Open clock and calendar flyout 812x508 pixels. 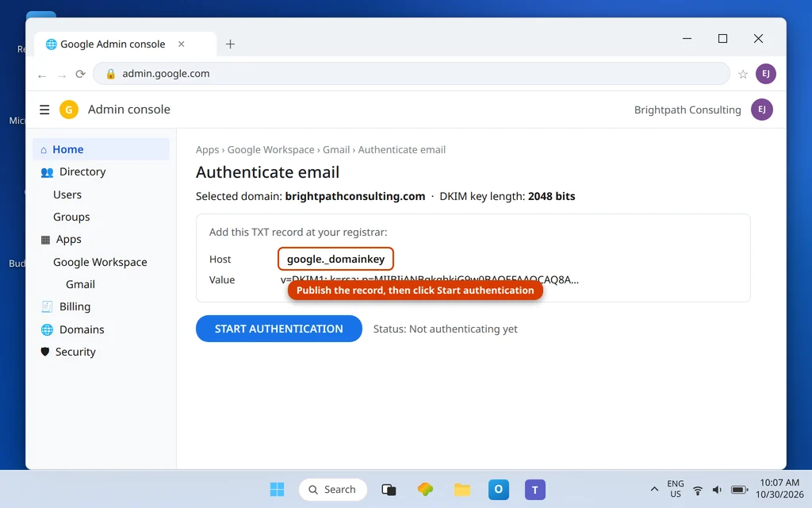(779, 489)
